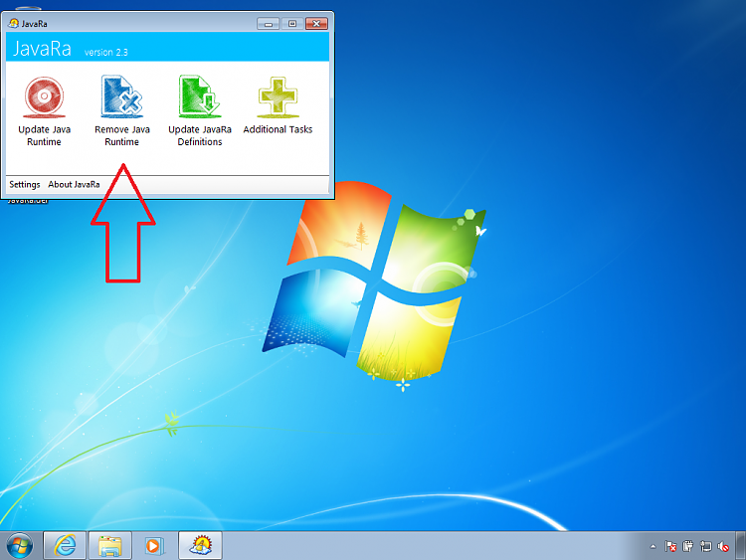Close the JavaRa window

(x=316, y=23)
